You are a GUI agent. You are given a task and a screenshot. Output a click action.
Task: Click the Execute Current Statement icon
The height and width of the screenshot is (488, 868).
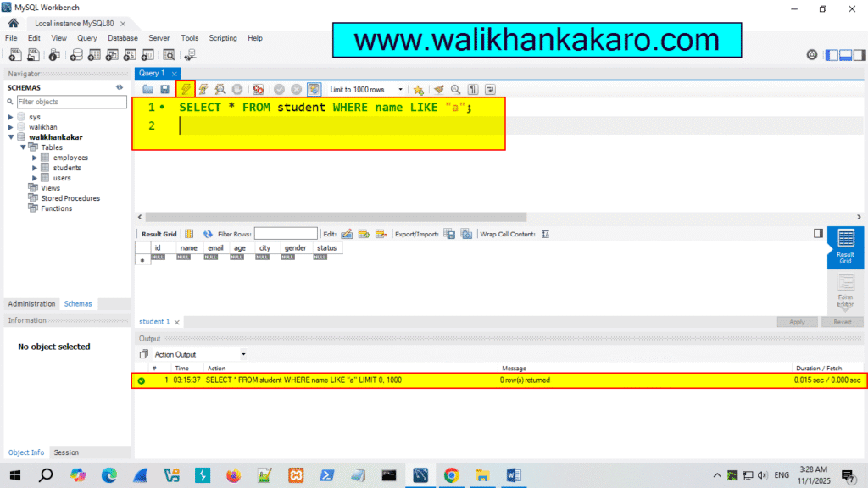[202, 89]
